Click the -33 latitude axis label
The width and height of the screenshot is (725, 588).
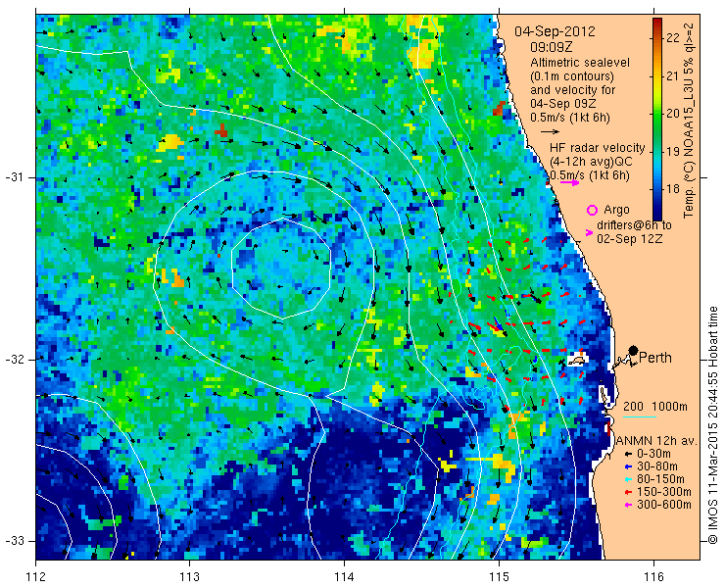(14, 541)
